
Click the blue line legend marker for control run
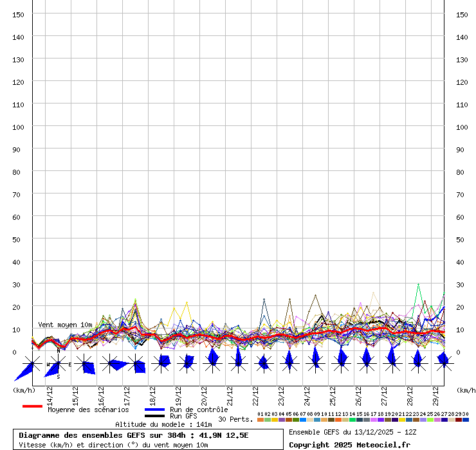coord(154,410)
